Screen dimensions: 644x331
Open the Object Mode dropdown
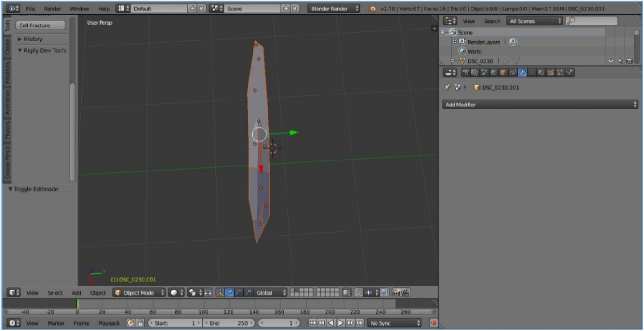coord(139,293)
